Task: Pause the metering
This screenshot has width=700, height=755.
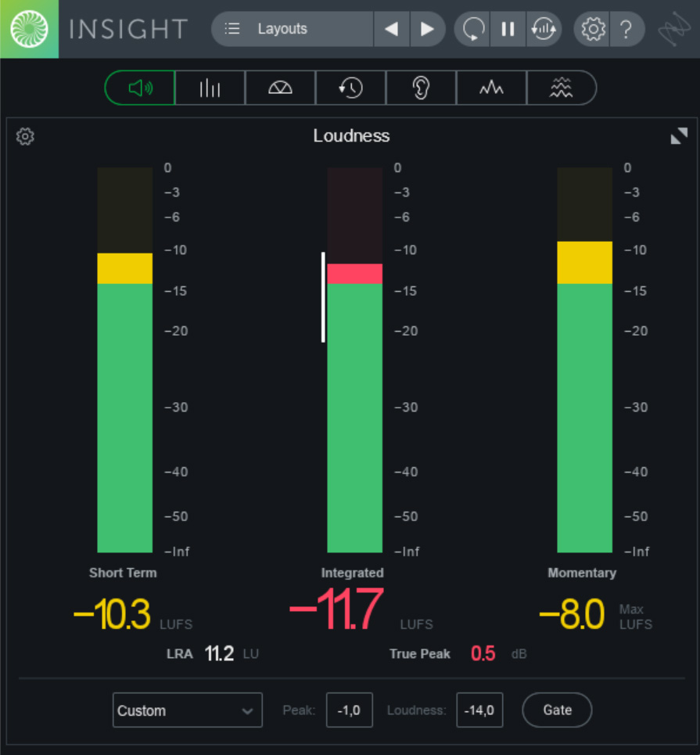Action: [x=508, y=29]
